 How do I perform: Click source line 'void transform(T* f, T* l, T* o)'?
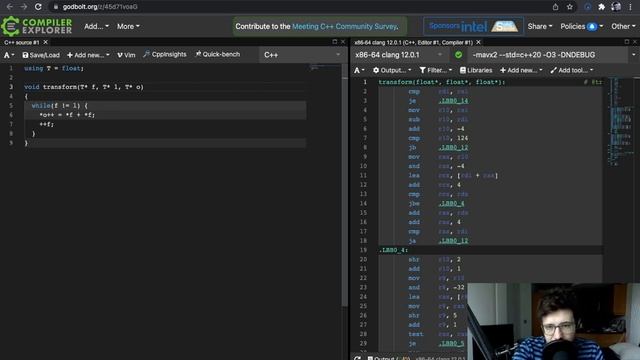tap(84, 87)
